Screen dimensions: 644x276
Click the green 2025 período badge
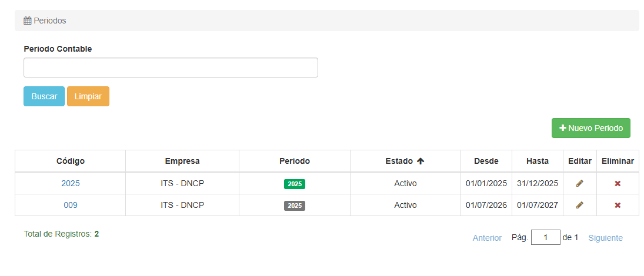(295, 184)
